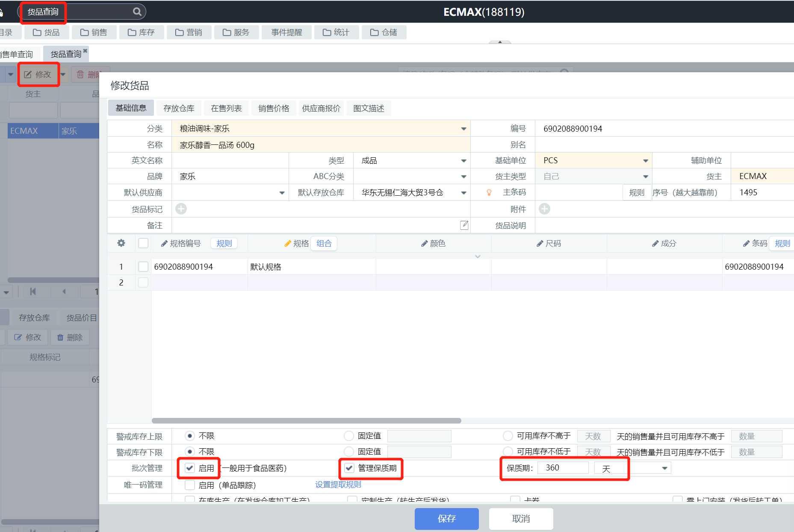Toggle batch management 启用 checkbox
794x532 pixels.
190,468
